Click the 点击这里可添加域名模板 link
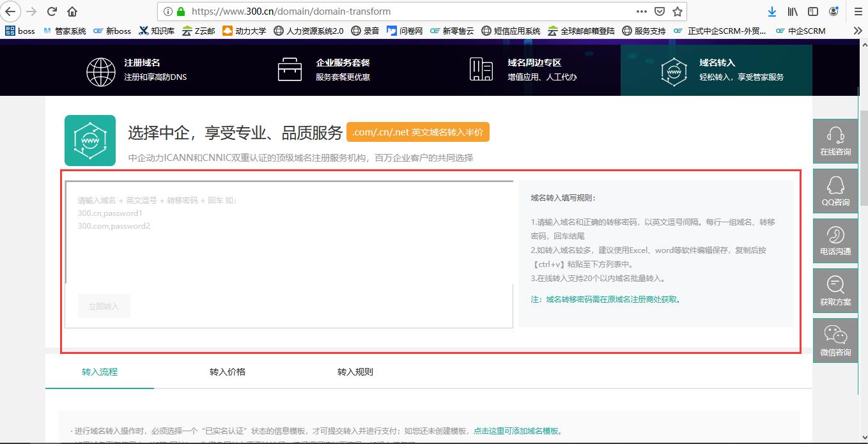This screenshot has height=444, width=868. (x=516, y=431)
